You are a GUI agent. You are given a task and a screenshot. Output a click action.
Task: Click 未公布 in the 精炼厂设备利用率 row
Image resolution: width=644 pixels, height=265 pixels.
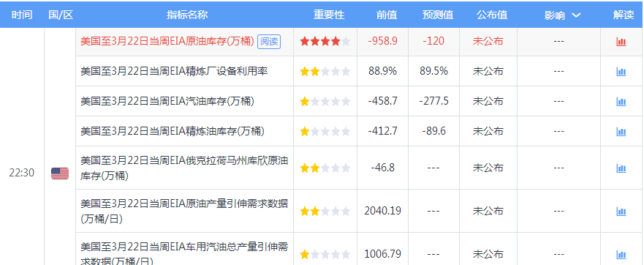point(488,71)
